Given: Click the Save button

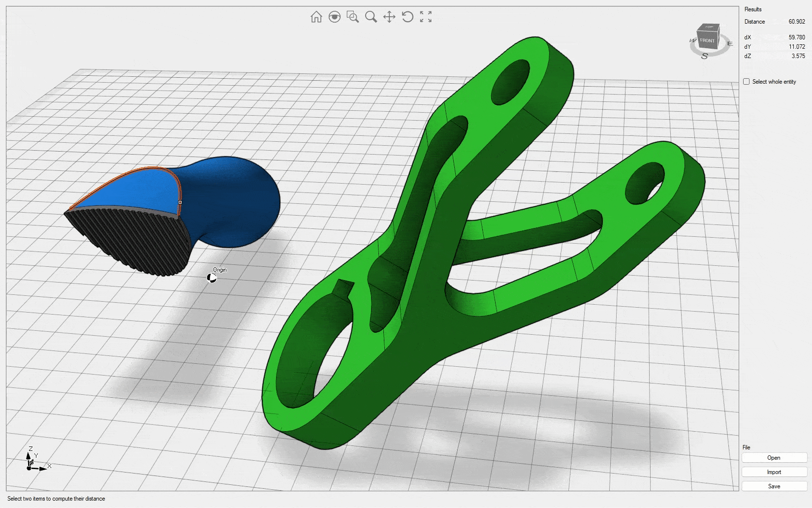Looking at the screenshot, I should tap(774, 486).
